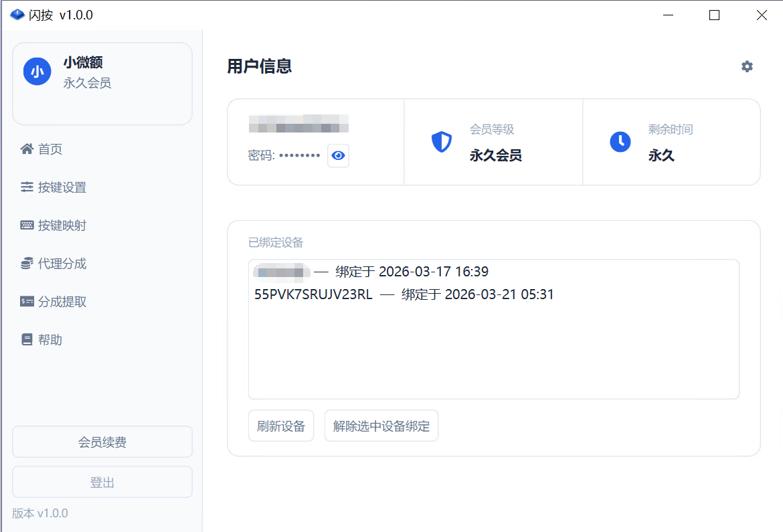Click 解除选中设备绑定 to unbind selected device
The width and height of the screenshot is (783, 532).
point(381,425)
